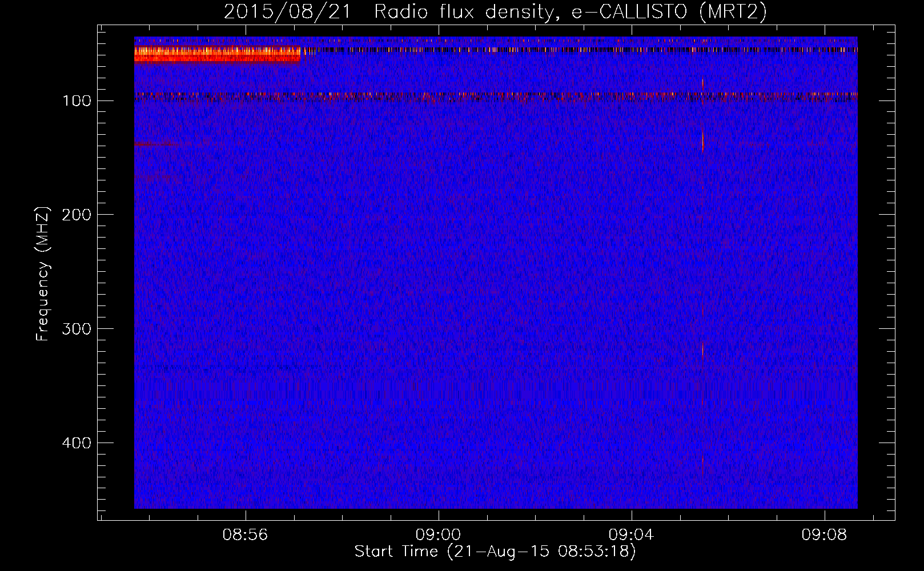Click the 200 frequency tick label
The width and height of the screenshot is (924, 571).
point(77,215)
